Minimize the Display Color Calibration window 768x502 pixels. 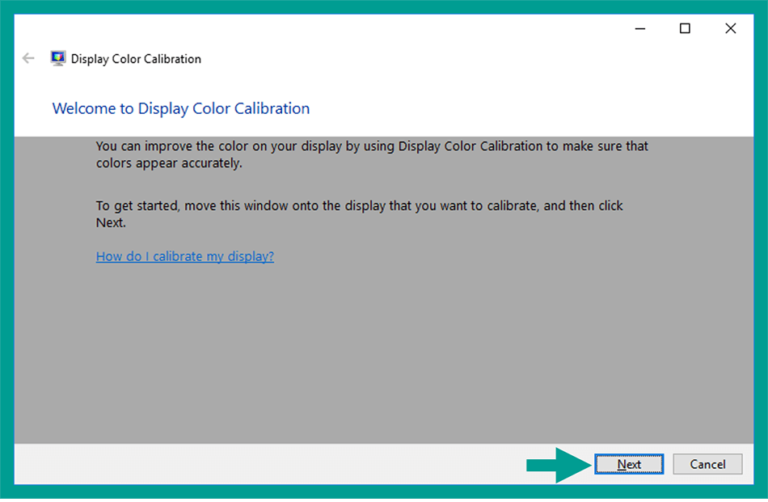640,28
